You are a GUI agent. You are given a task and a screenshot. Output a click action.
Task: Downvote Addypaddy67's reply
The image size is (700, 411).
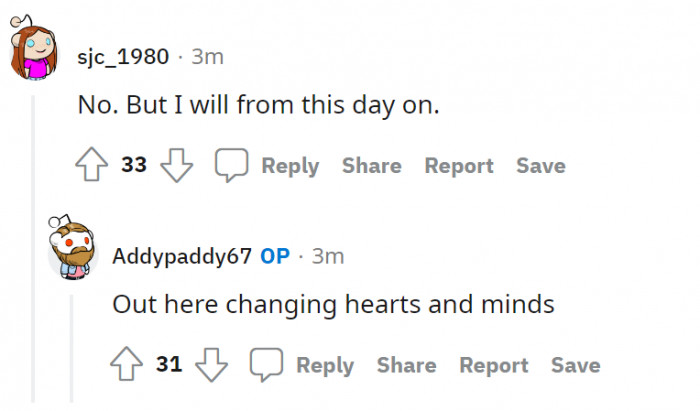click(211, 365)
